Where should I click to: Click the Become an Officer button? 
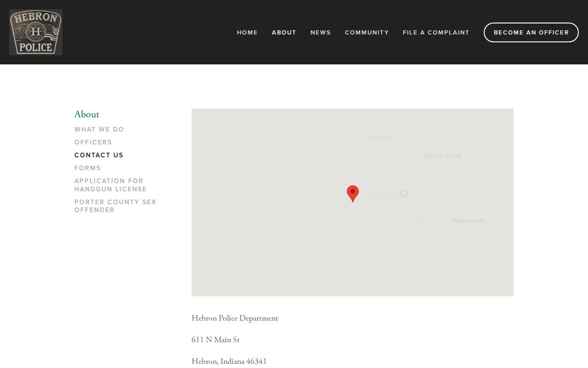coord(531,32)
